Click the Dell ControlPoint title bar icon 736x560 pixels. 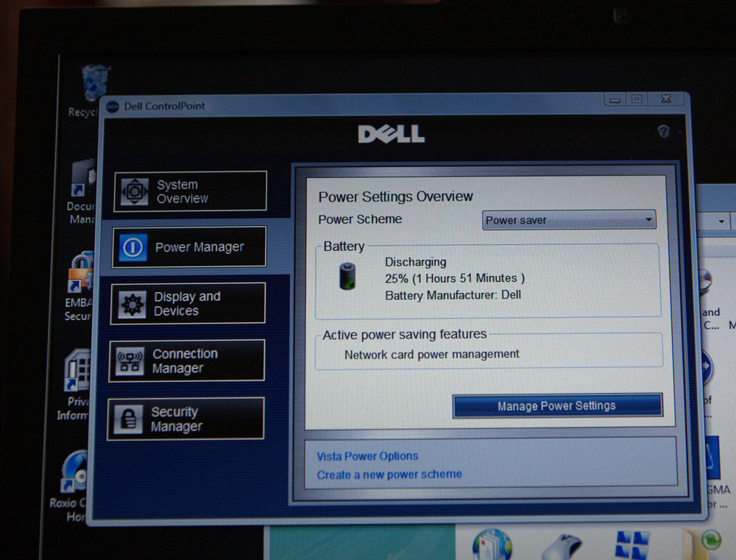tap(113, 106)
